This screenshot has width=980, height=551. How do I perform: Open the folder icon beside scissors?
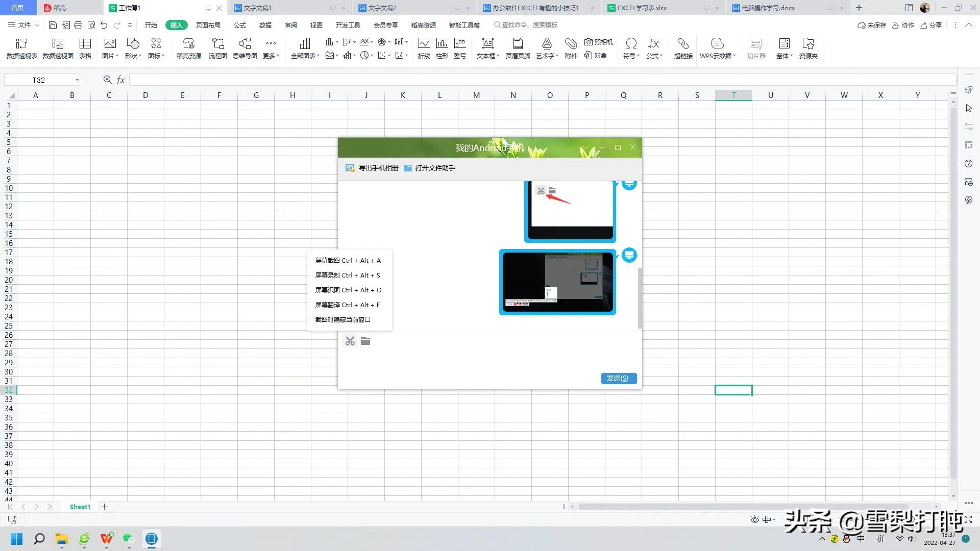click(365, 341)
